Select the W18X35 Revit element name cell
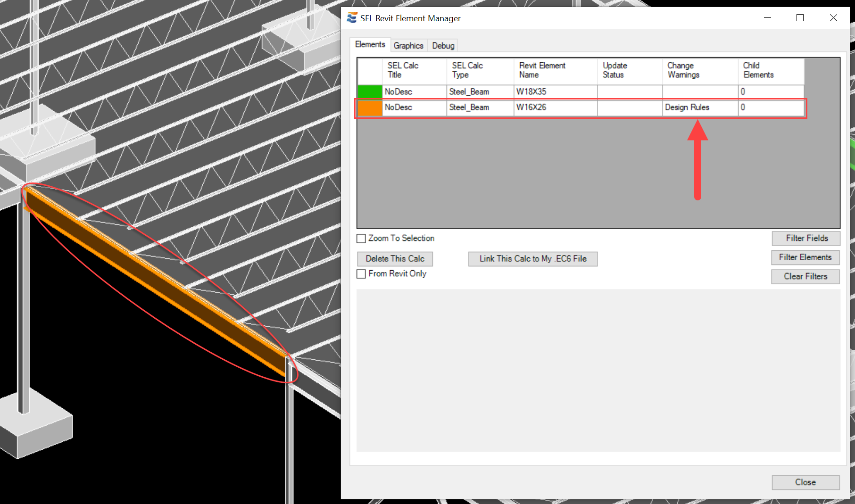The width and height of the screenshot is (855, 504). (x=556, y=91)
